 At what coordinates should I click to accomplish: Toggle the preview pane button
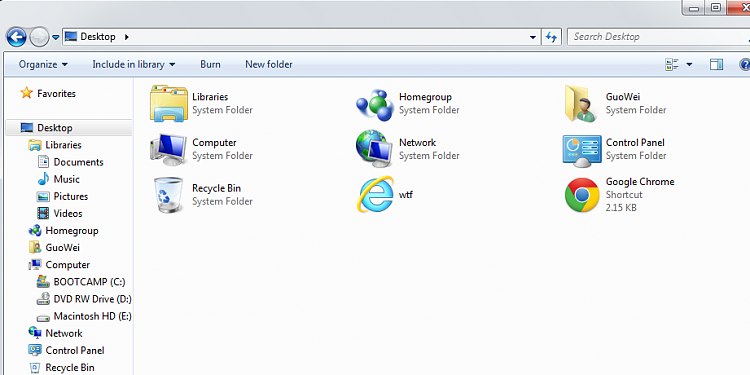716,65
